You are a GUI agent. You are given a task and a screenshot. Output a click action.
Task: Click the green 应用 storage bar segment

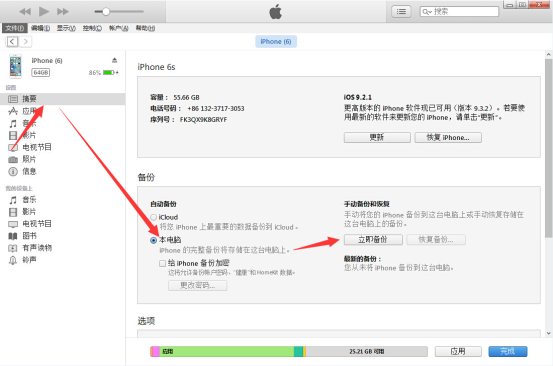227,351
